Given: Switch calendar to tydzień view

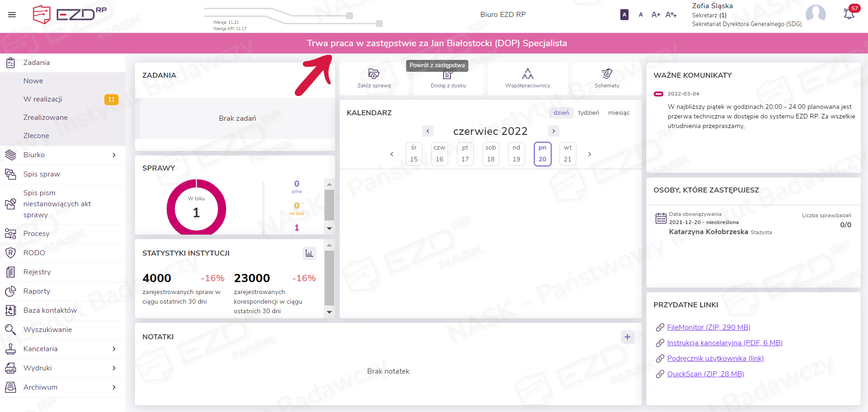Looking at the screenshot, I should (x=588, y=112).
